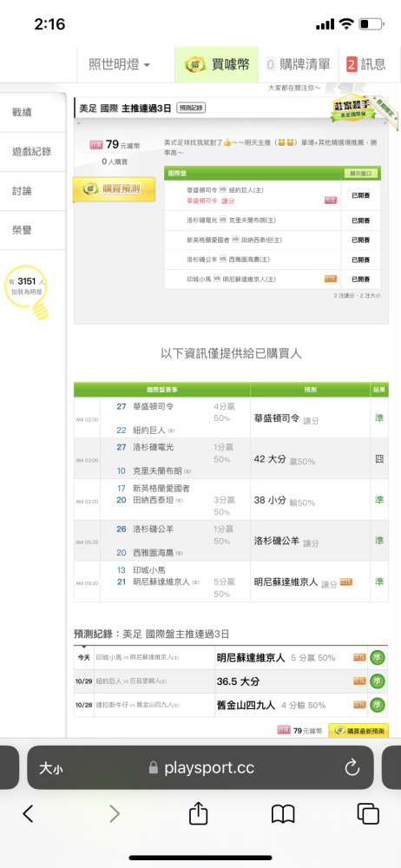Open the 戰績 sidebar tab

33,112
